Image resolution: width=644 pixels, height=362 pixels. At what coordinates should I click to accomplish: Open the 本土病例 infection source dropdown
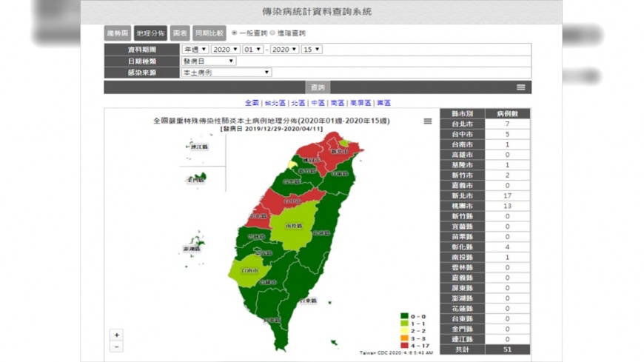(227, 73)
